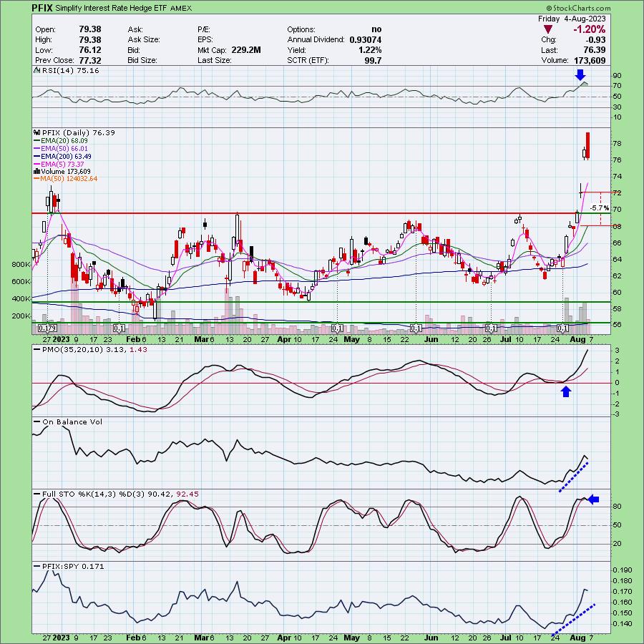This screenshot has height=644, width=644.
Task: Click the Yield value 1.22%
Action: tap(370, 50)
